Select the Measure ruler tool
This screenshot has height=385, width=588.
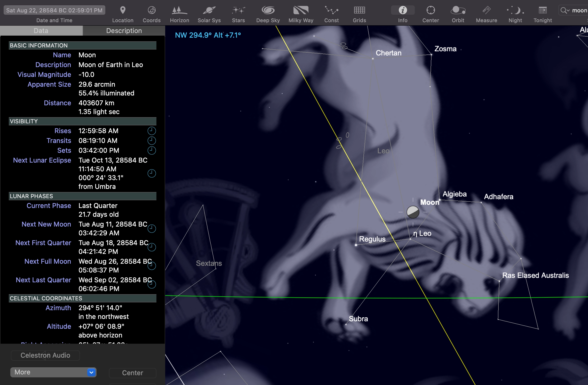pyautogui.click(x=486, y=11)
